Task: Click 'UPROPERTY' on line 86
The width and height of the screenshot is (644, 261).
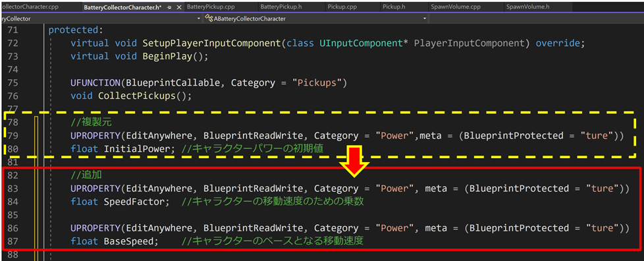Action: (x=95, y=228)
